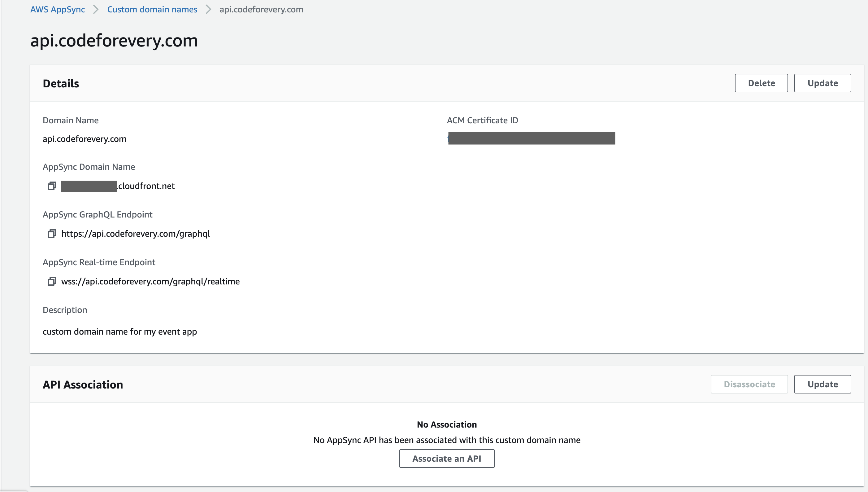Select the .cloudfront.net domain text
868x492 pixels.
(x=146, y=186)
